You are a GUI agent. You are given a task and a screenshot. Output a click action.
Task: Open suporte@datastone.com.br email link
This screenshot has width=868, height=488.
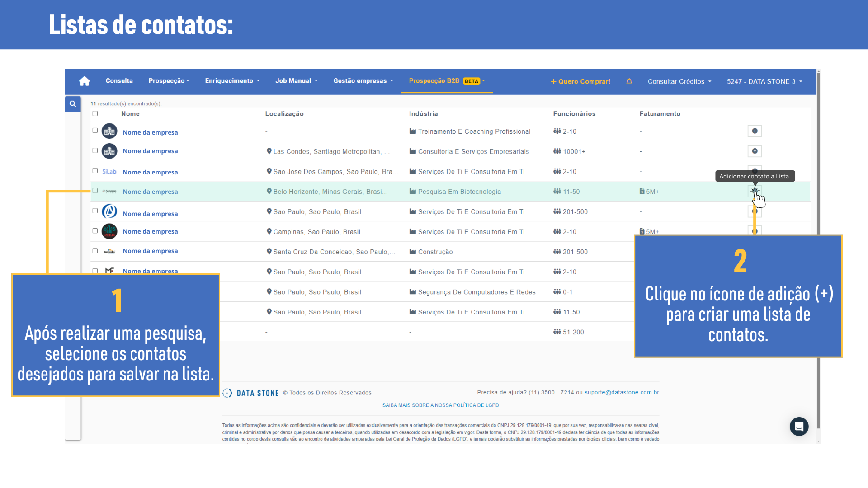pyautogui.click(x=622, y=392)
